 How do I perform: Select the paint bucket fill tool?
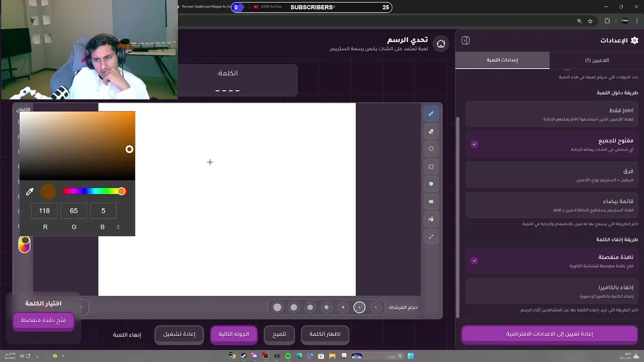(x=431, y=219)
